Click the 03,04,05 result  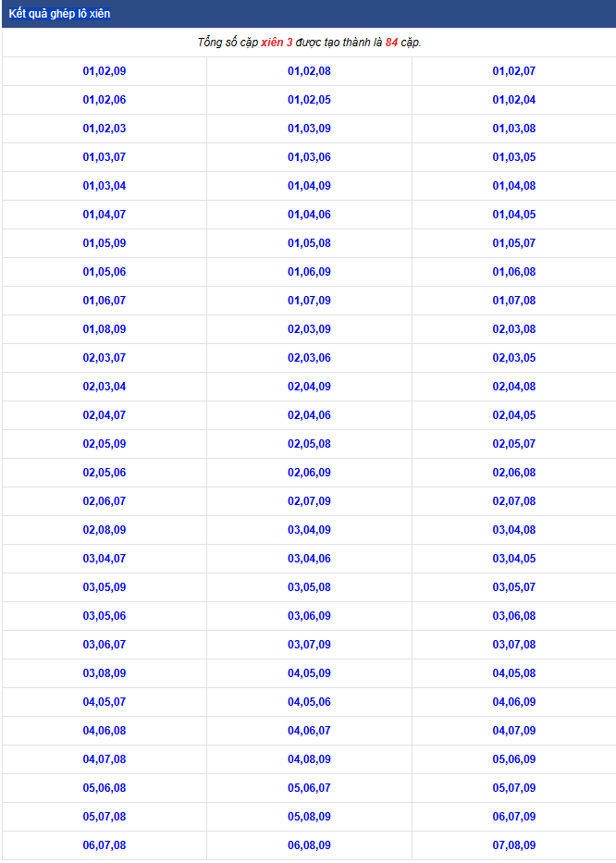(x=513, y=559)
